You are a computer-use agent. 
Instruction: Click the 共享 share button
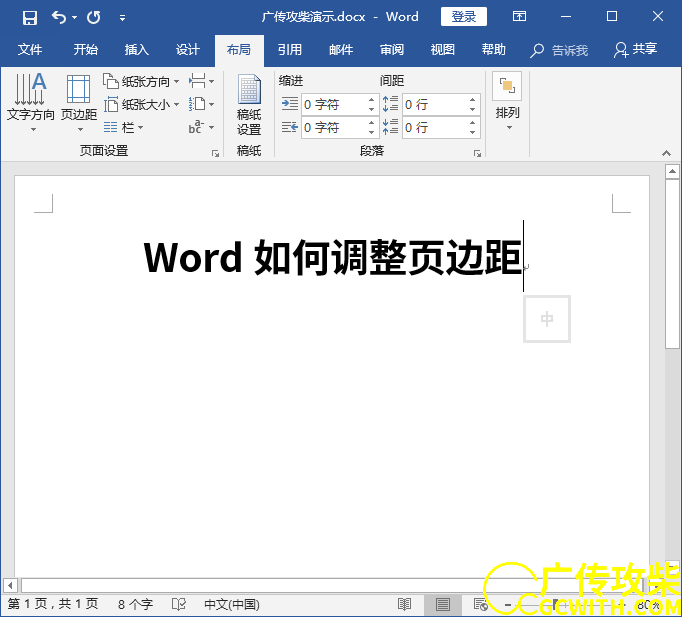[635, 50]
